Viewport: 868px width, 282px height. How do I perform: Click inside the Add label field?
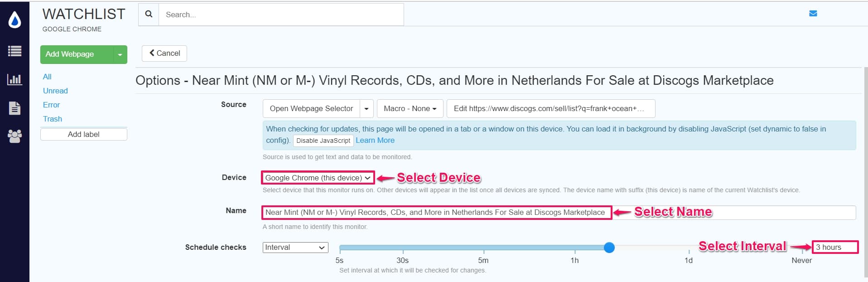pos(83,134)
